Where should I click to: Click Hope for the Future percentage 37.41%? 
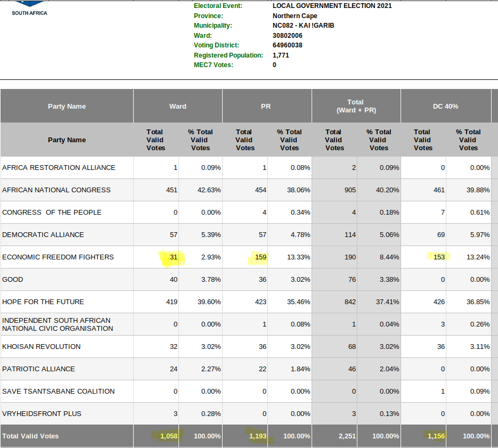pyautogui.click(x=387, y=302)
